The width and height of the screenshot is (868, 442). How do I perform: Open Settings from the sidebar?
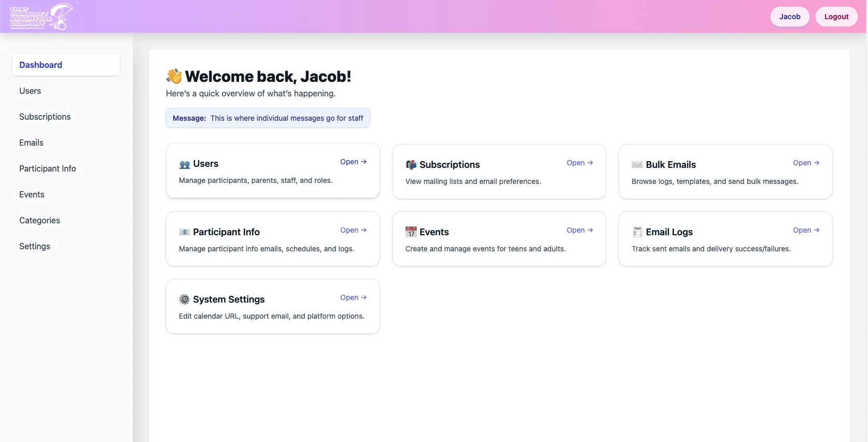(x=35, y=246)
